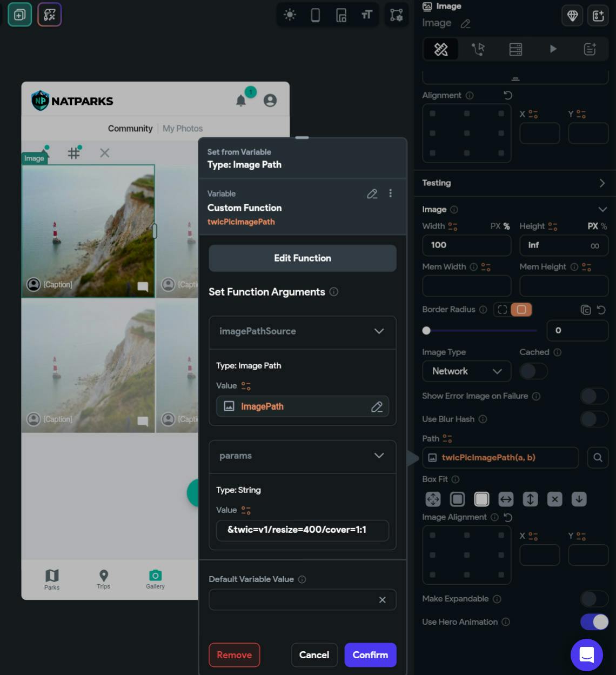The image size is (616, 675).
Task: Open My Photos tab in preview
Action: (x=183, y=129)
